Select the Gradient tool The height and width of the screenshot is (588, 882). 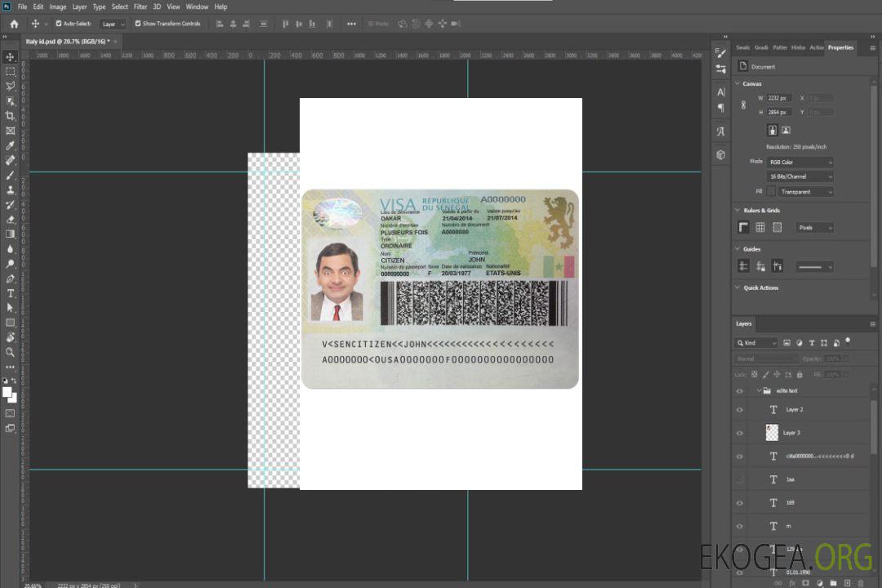tap(10, 234)
